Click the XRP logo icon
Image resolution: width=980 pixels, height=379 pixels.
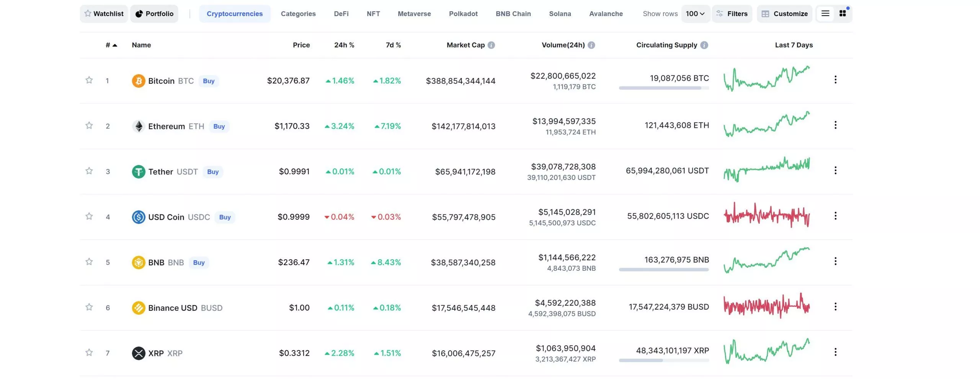(x=139, y=353)
